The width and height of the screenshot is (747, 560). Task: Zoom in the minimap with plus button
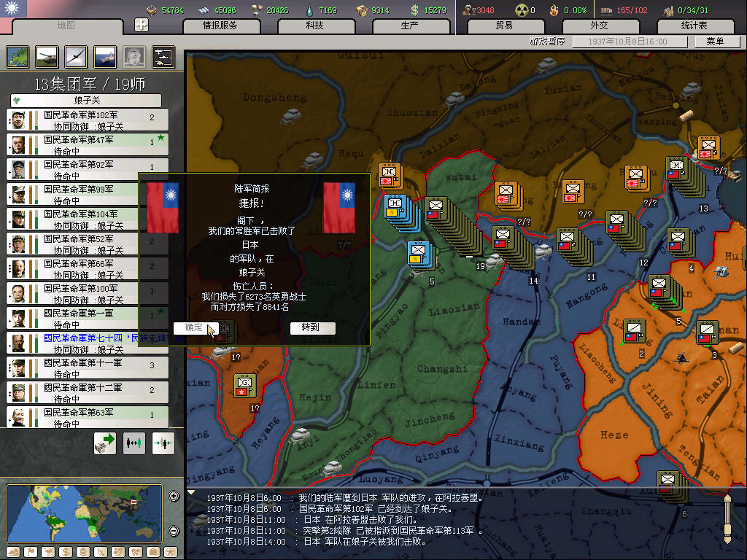tap(174, 497)
